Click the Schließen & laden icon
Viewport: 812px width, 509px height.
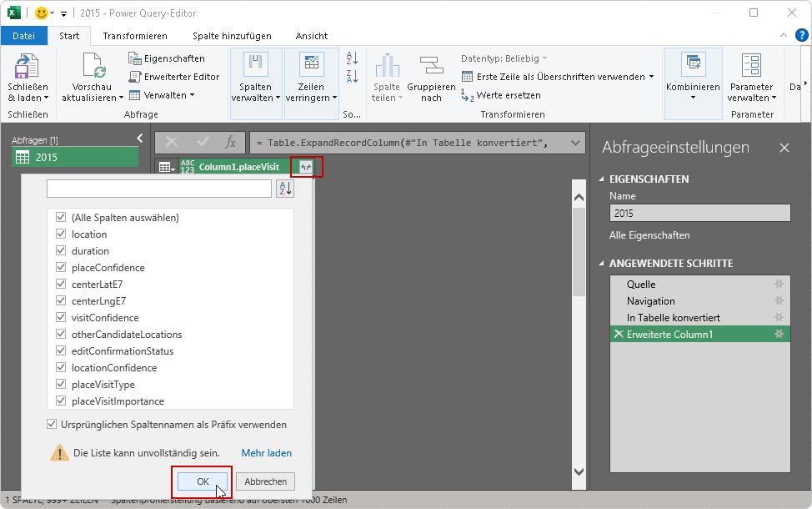pos(28,67)
